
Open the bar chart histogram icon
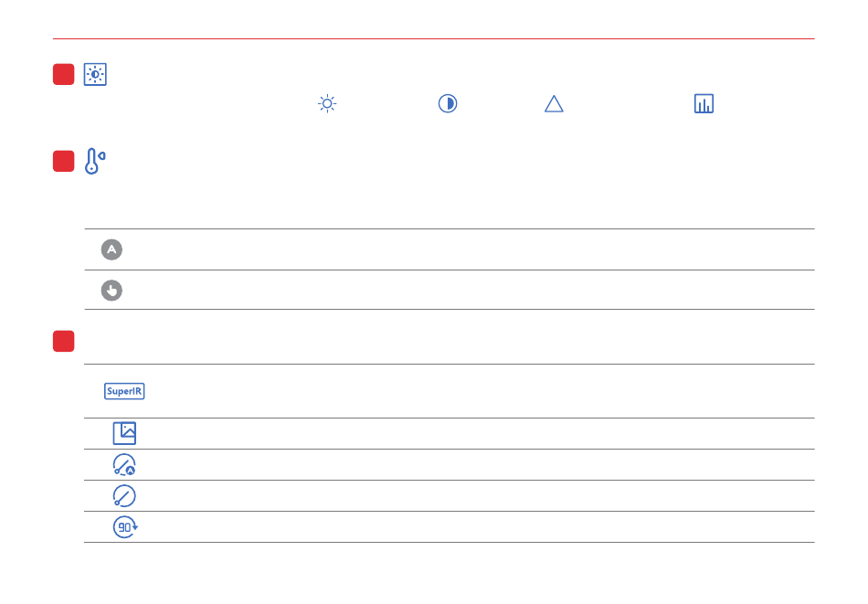704,103
